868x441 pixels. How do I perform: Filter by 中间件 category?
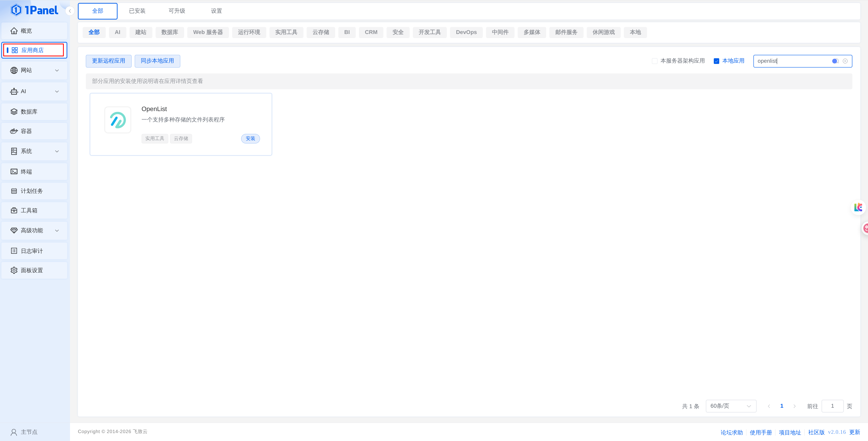coord(500,32)
